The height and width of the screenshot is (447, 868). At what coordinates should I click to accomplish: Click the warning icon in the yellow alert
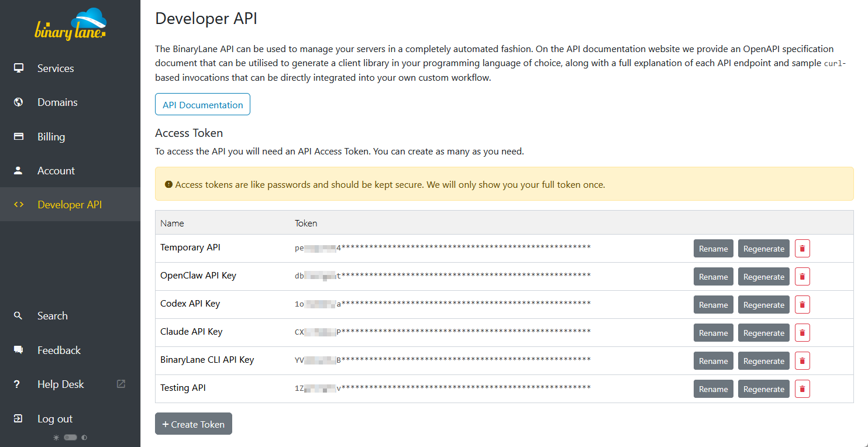coord(168,184)
